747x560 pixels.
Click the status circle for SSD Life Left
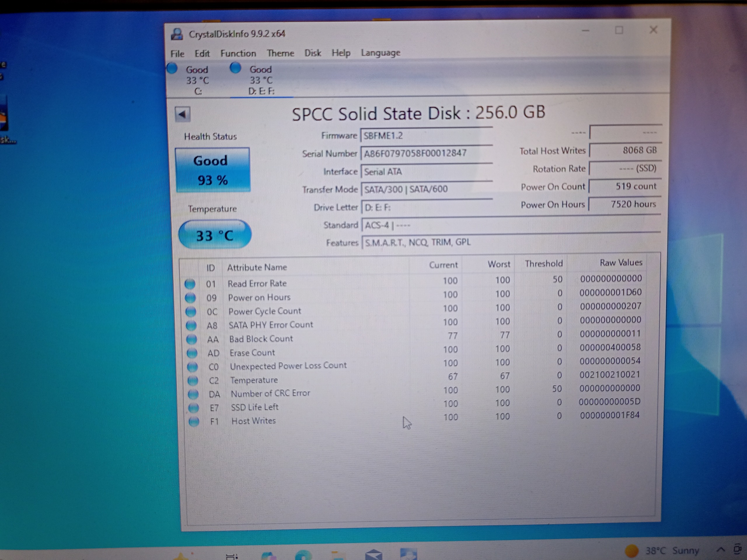[193, 408]
